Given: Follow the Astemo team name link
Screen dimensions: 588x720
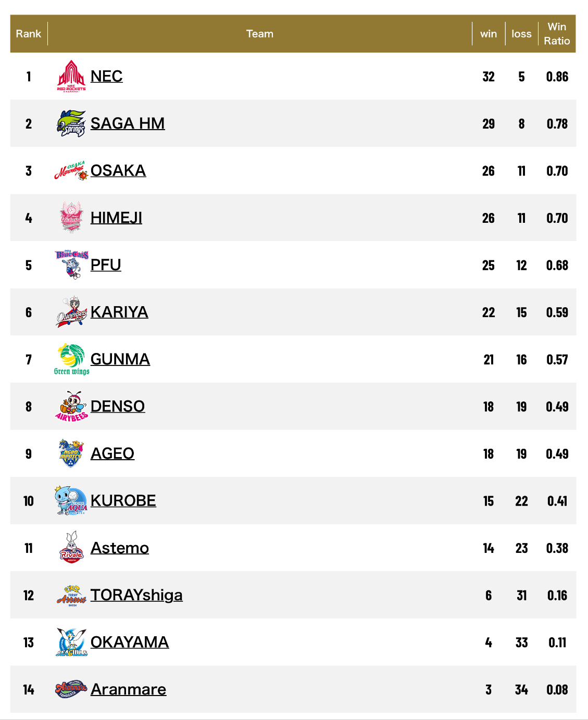Looking at the screenshot, I should pos(120,548).
